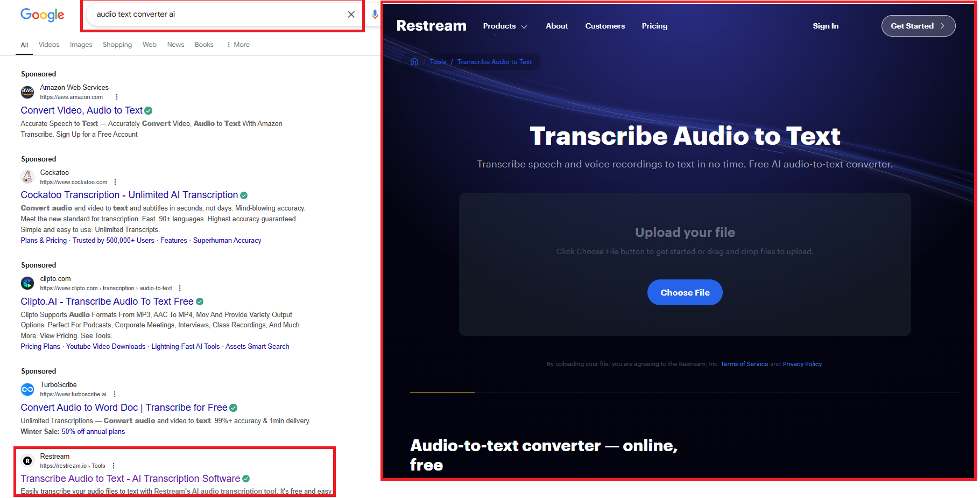Switch to the Books search tab
Viewport: 980px width, 498px height.
click(x=204, y=45)
